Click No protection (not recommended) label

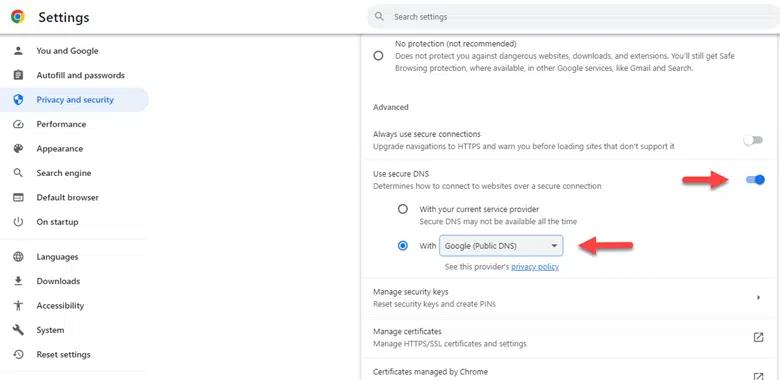(x=456, y=44)
